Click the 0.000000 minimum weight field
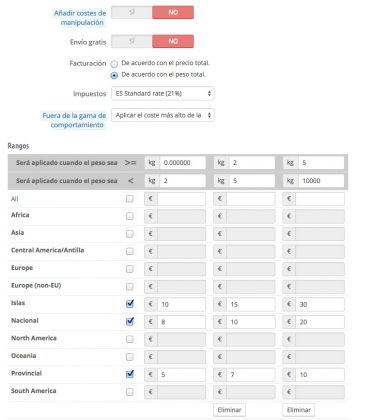373x420 pixels. click(183, 163)
